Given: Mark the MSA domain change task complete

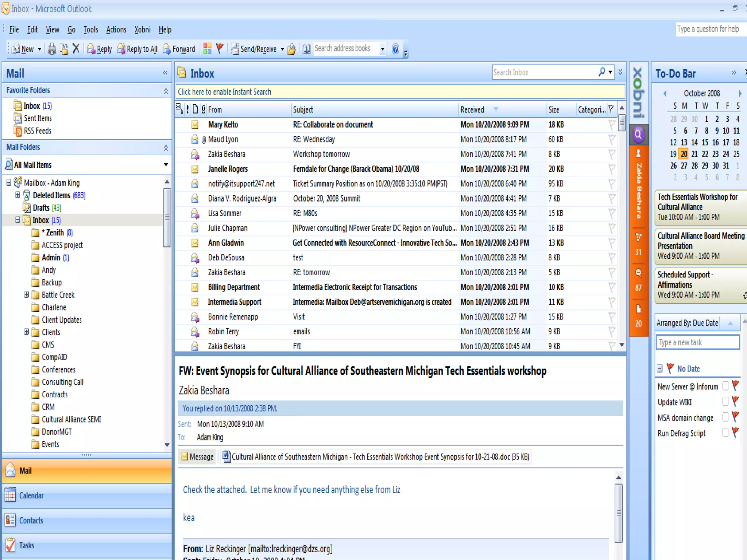Looking at the screenshot, I should pyautogui.click(x=725, y=417).
